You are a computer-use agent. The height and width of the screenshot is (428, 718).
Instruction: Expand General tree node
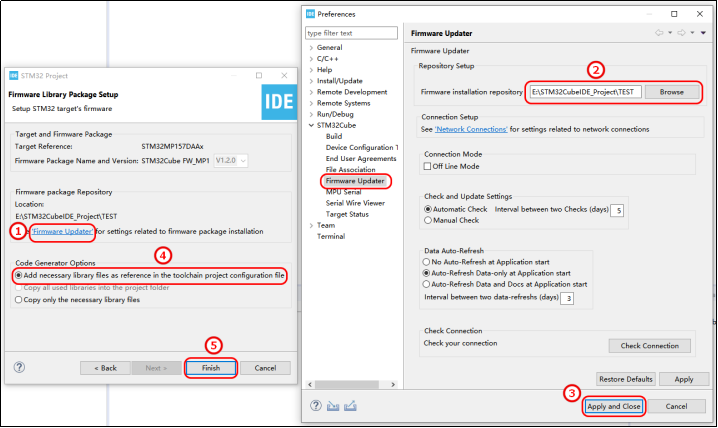[311, 48]
